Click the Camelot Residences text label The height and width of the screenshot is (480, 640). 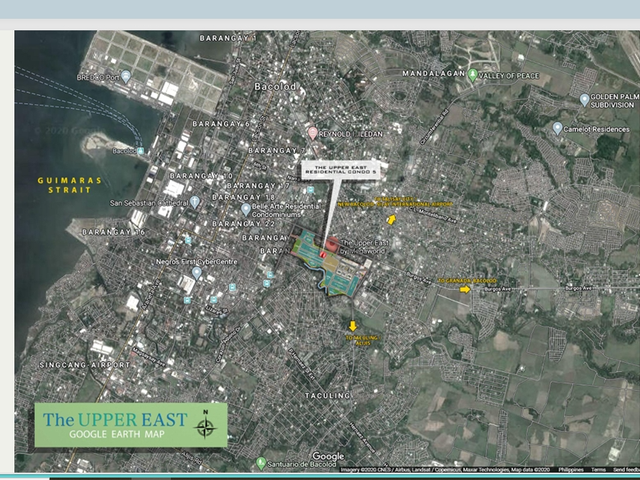tap(596, 129)
